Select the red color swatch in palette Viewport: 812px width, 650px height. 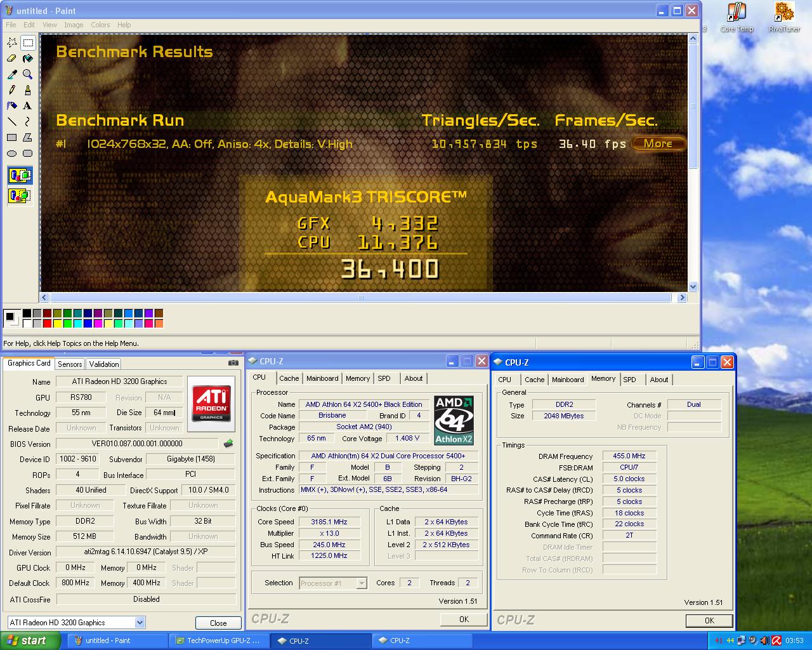pyautogui.click(x=47, y=324)
